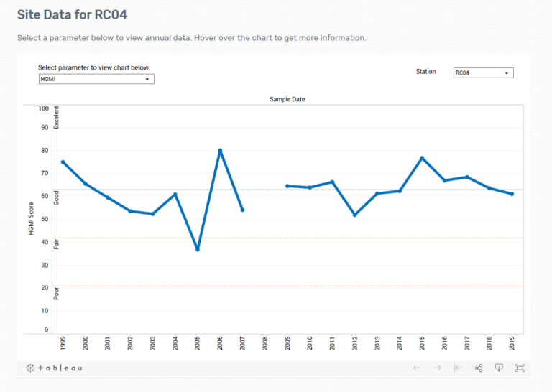This screenshot has height=392, width=552.
Task: Click the 2007 data point on line
Action: pyautogui.click(x=242, y=210)
